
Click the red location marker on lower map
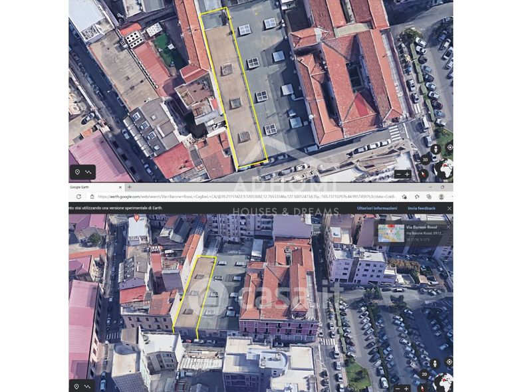138,218
